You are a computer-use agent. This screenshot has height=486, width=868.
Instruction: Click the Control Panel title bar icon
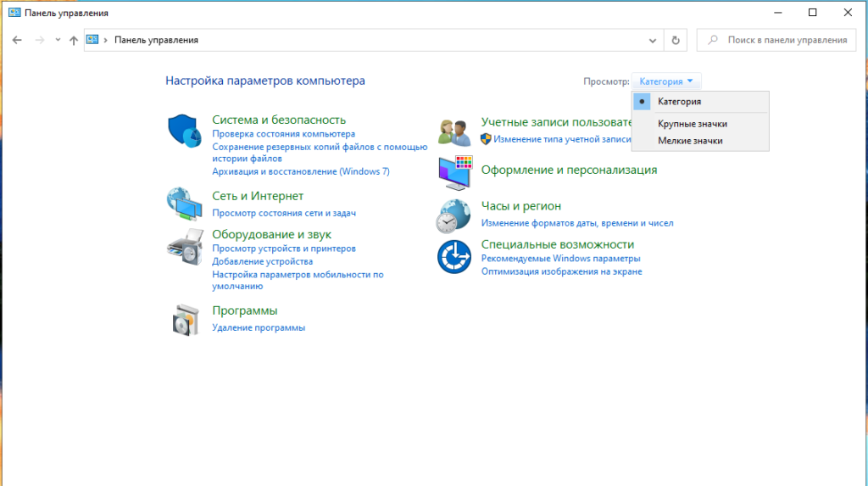14,13
